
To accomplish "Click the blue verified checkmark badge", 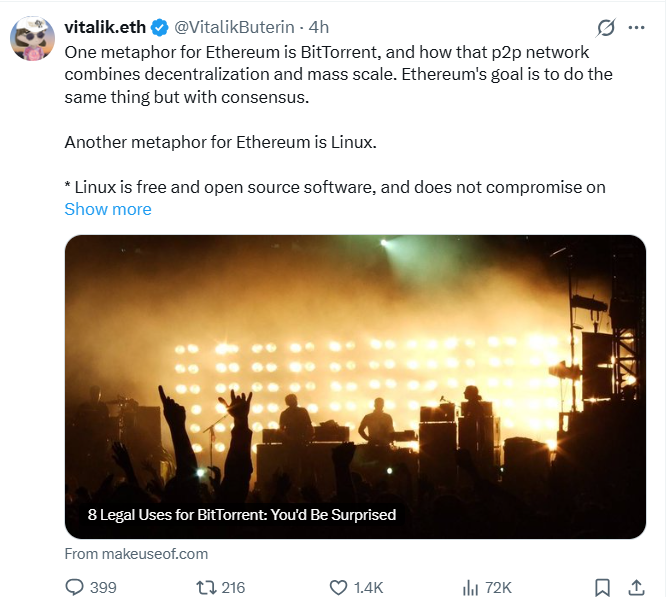I will 157,28.
